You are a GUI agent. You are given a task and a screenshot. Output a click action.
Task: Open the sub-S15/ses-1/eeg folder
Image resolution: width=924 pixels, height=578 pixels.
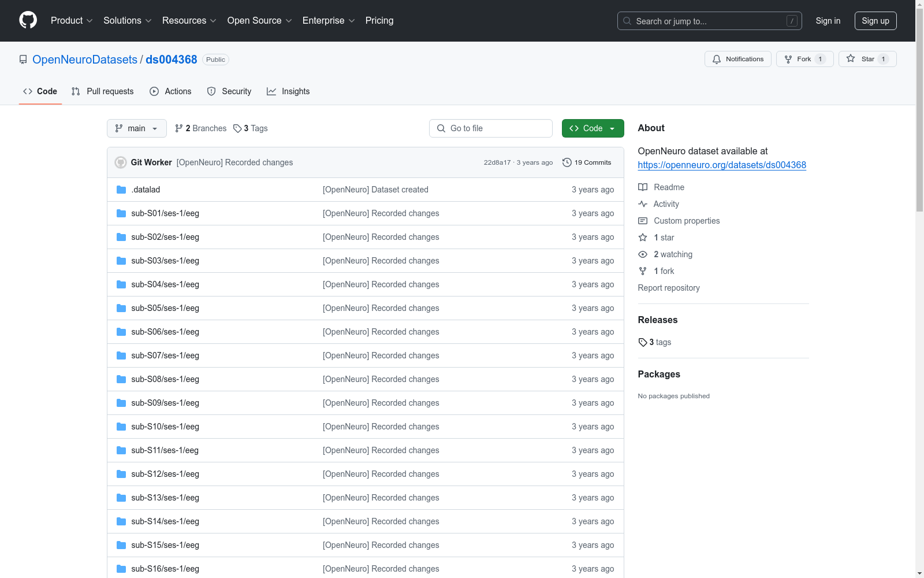[x=165, y=545]
